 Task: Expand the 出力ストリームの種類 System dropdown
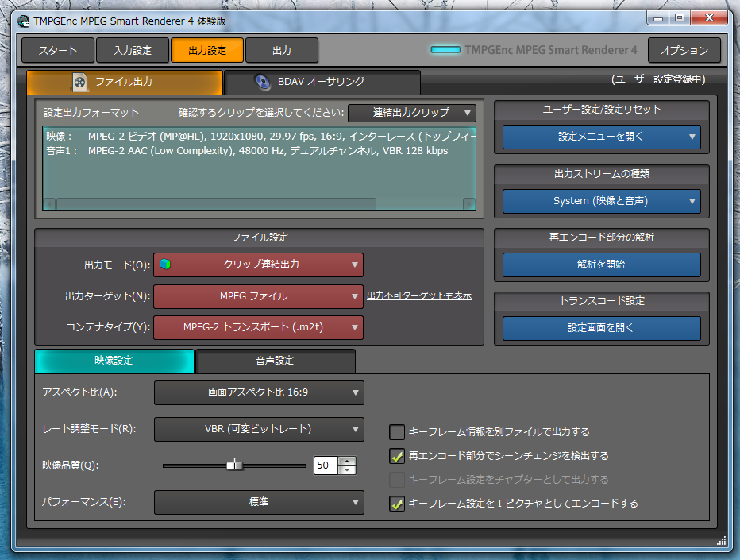(601, 201)
